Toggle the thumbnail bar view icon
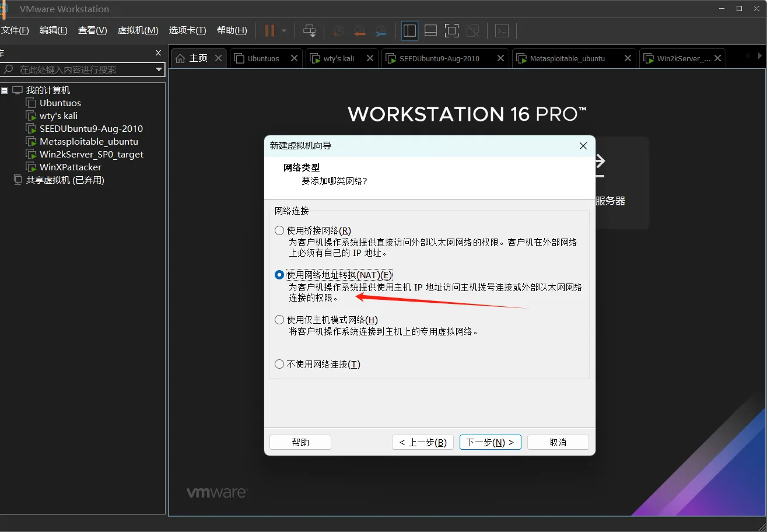The width and height of the screenshot is (767, 532). coord(431,31)
